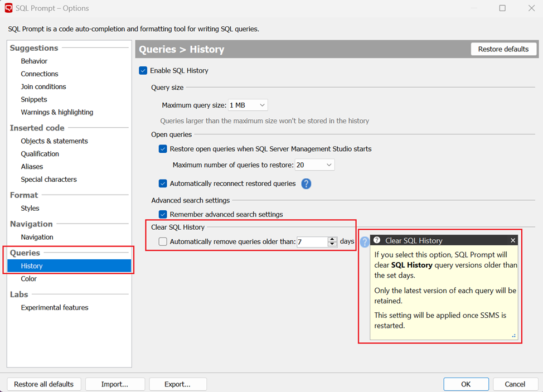The height and width of the screenshot is (392, 543).
Task: Click the tooltip resize grip dots
Action: point(514,336)
